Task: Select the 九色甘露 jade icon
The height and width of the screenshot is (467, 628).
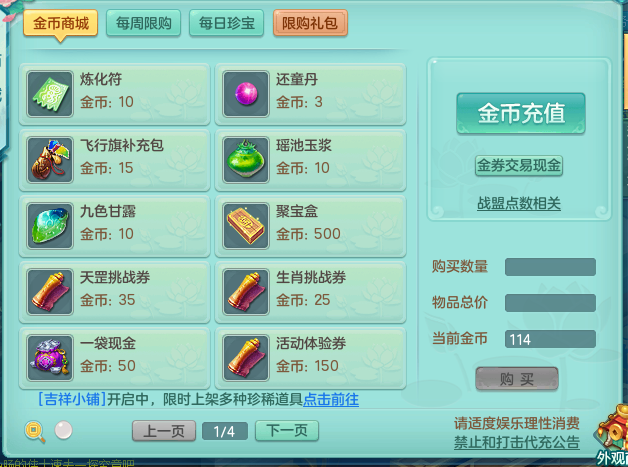Action: coord(50,226)
